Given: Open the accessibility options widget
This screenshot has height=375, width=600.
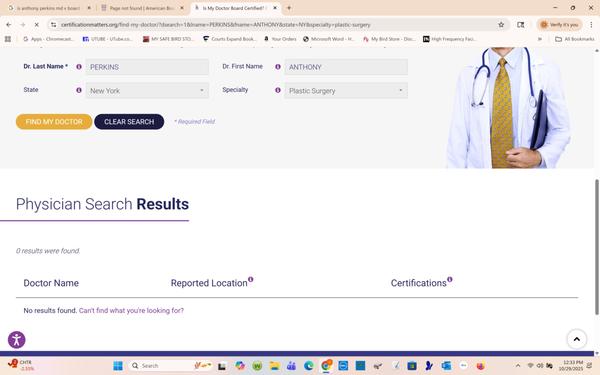Looking at the screenshot, I should (x=16, y=339).
